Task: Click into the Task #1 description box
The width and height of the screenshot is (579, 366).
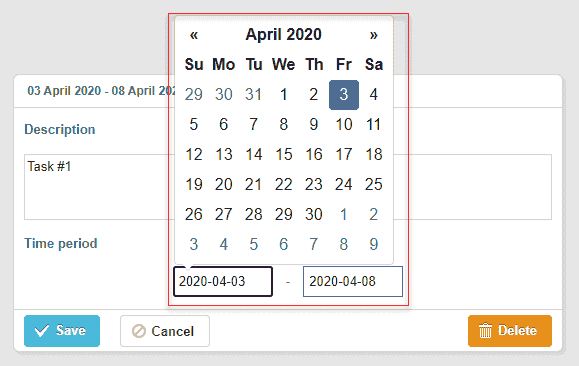Action: pyautogui.click(x=288, y=187)
